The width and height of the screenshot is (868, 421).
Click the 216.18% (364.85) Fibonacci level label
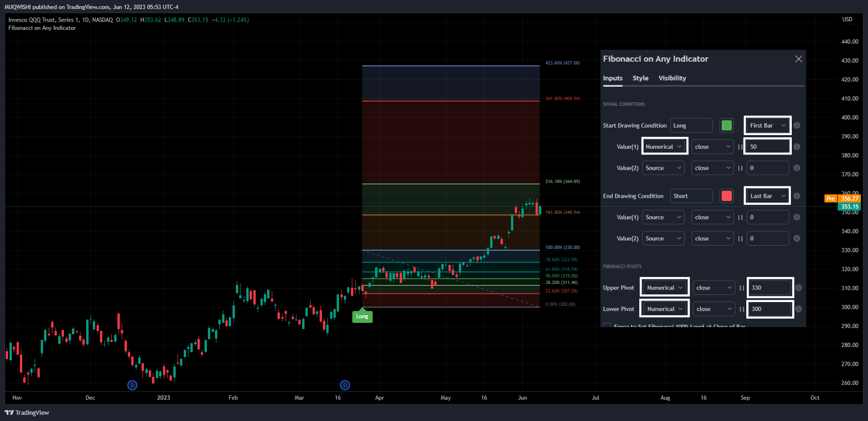coord(563,182)
